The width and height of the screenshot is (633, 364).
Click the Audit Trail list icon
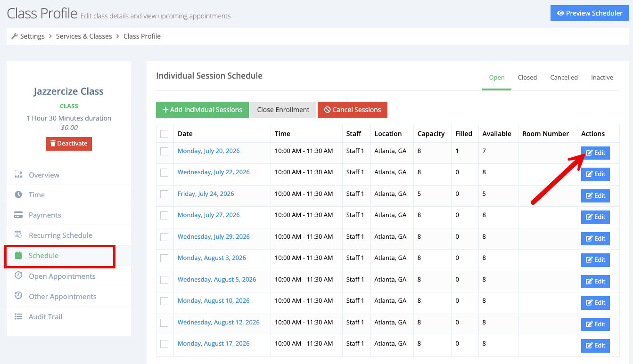[18, 316]
